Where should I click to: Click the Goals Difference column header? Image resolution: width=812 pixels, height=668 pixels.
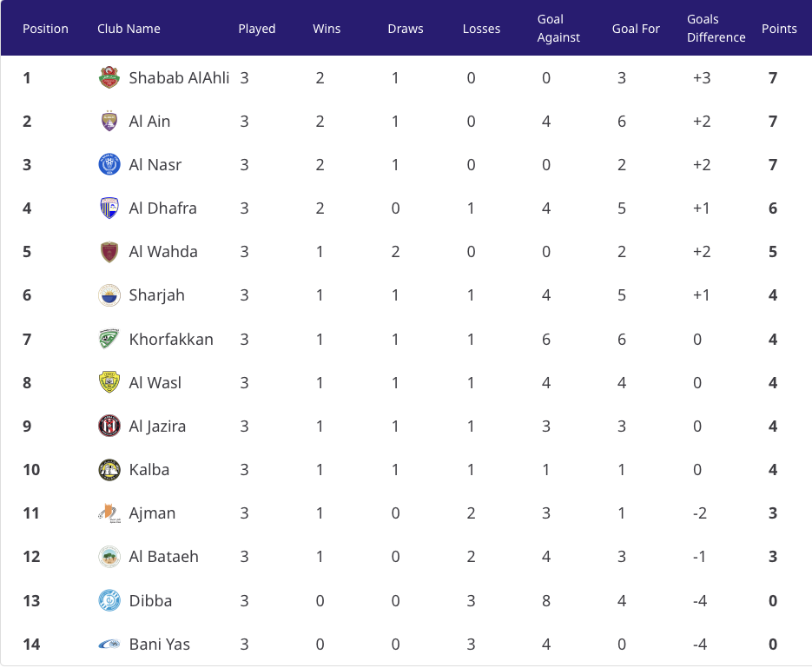(716, 28)
